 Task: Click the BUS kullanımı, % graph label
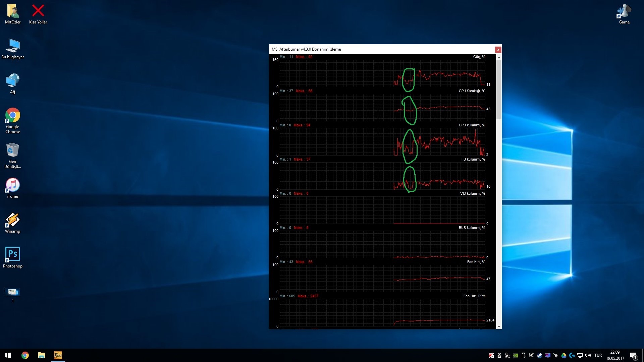coord(472,228)
